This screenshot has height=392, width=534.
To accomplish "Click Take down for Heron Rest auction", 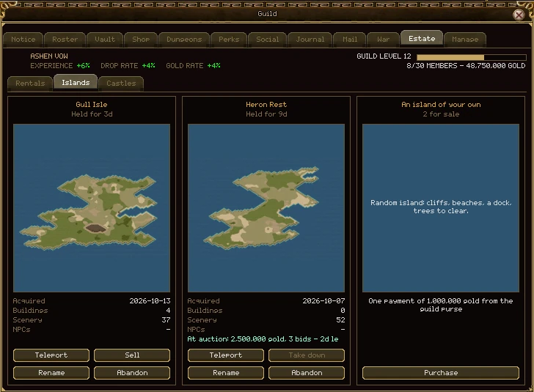I will pos(307,355).
